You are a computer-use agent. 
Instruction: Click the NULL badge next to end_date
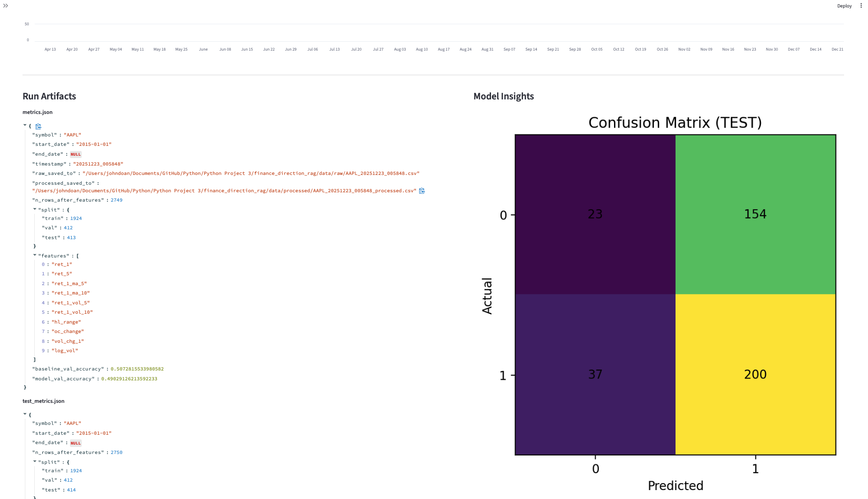pos(76,154)
